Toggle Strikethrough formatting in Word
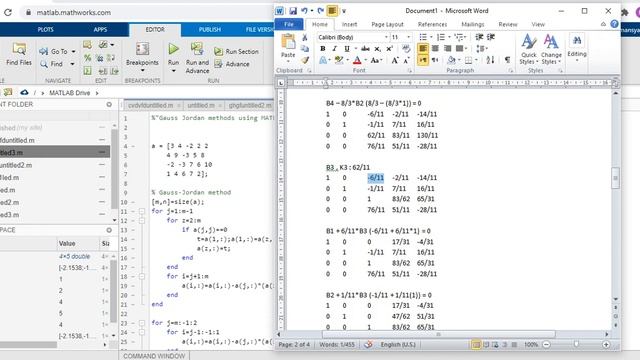This screenshot has height=360, width=640. (x=365, y=49)
